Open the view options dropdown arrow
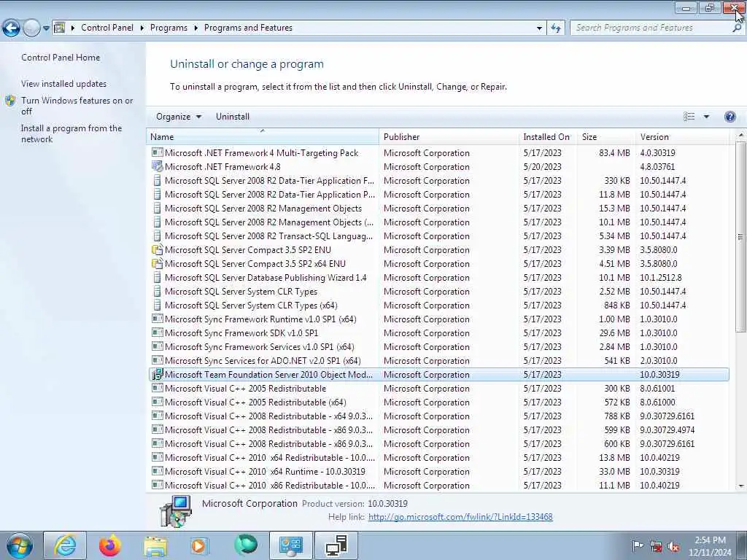The width and height of the screenshot is (747, 560). coord(706,117)
